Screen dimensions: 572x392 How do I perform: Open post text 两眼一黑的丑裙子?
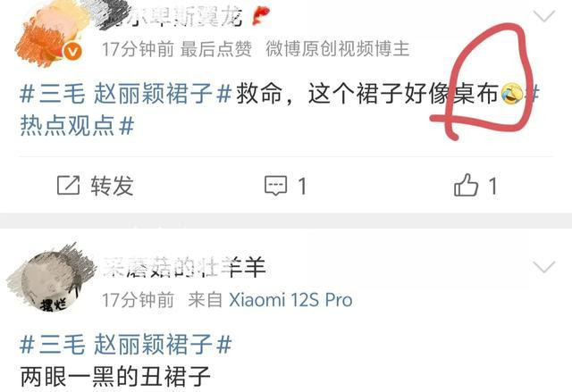point(115,376)
